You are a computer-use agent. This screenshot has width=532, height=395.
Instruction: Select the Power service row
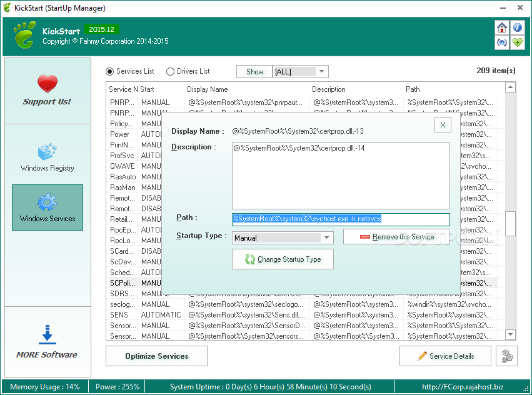coord(134,134)
